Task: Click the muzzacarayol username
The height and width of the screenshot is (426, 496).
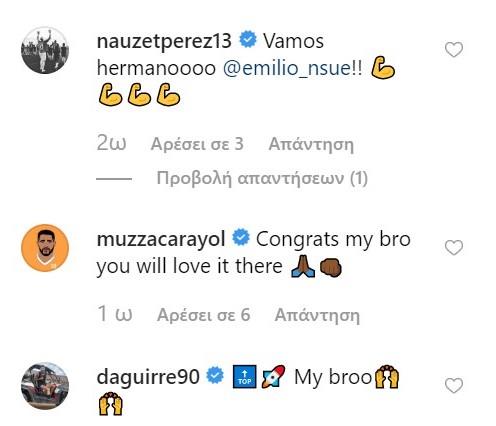Action: tap(161, 239)
